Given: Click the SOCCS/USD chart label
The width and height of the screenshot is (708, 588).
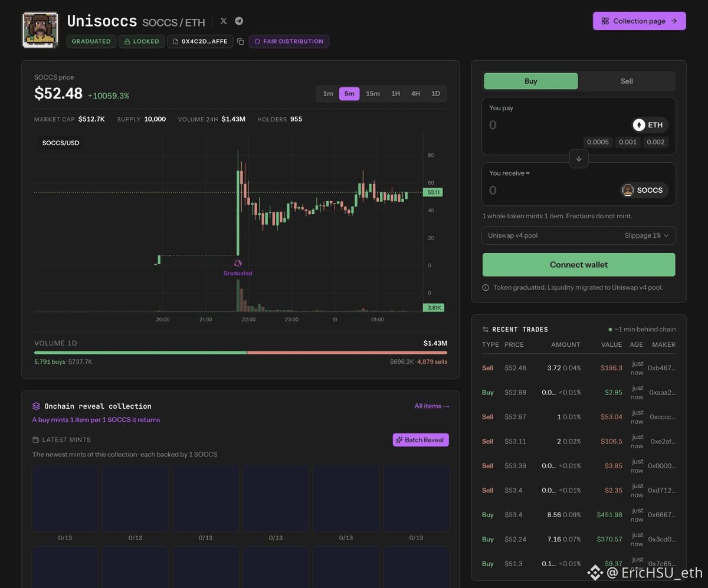Looking at the screenshot, I should pos(61,143).
